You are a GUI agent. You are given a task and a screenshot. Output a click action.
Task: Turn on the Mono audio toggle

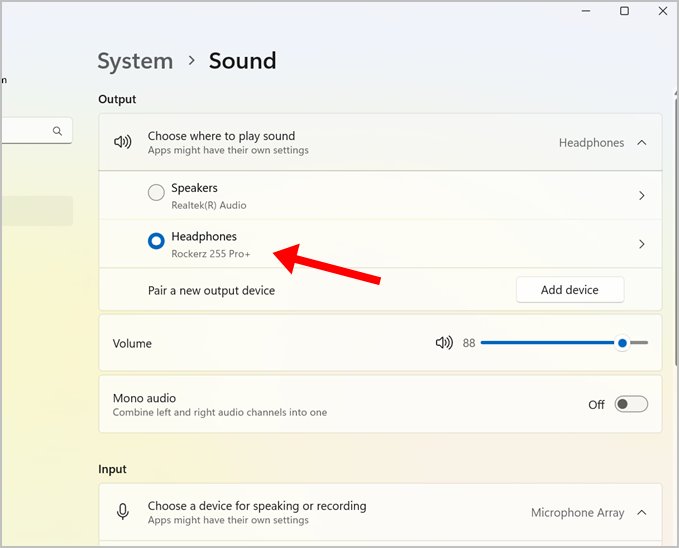click(631, 404)
